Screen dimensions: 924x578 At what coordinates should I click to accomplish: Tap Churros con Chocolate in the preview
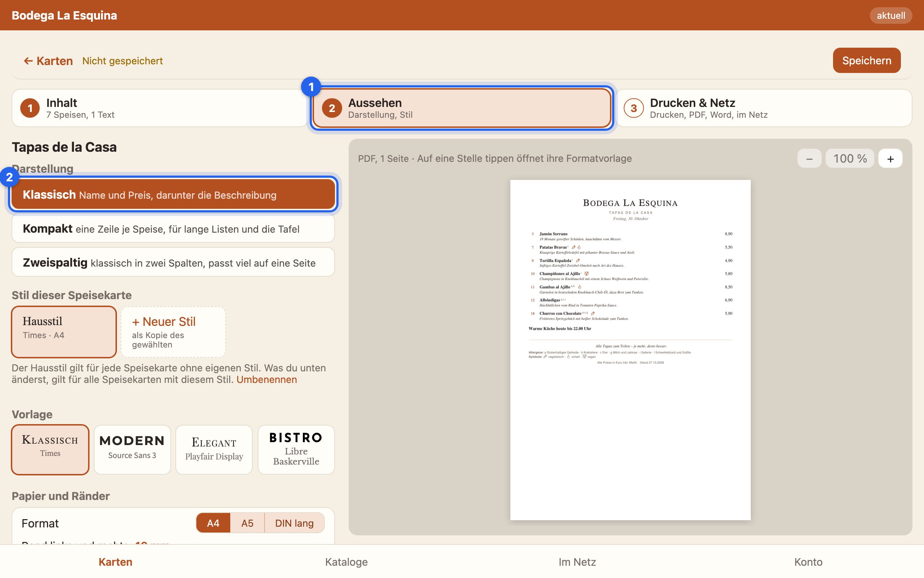pos(560,313)
